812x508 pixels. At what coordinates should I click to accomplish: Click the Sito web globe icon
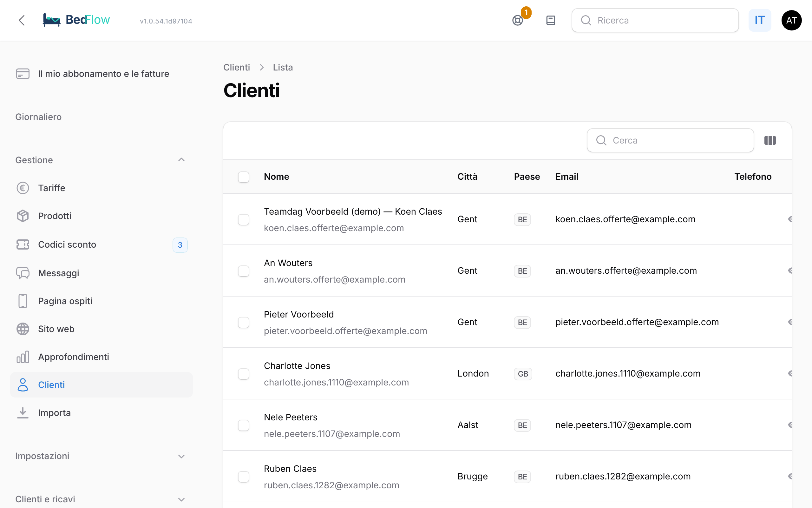click(23, 329)
